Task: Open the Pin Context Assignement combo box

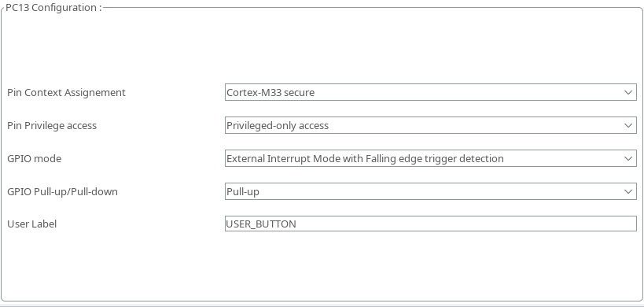Action: (430, 92)
